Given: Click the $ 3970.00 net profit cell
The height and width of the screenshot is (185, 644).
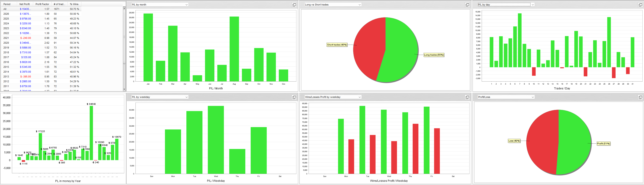Looking at the screenshot, I should [x=25, y=72].
